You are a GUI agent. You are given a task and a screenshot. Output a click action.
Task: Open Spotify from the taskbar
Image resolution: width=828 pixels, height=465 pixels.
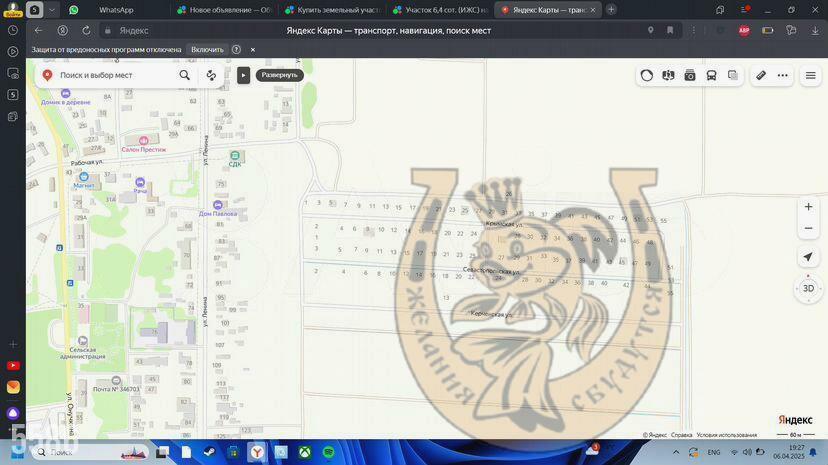coord(328,452)
